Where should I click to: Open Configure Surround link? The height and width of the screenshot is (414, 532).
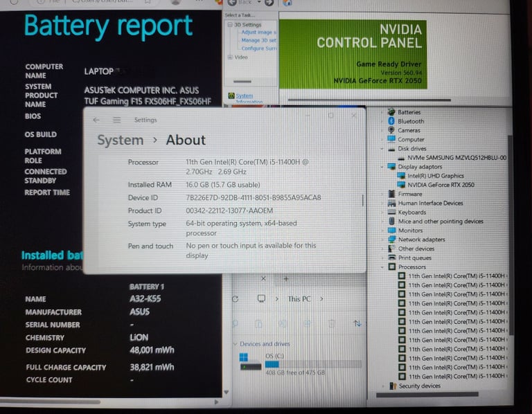point(259,48)
